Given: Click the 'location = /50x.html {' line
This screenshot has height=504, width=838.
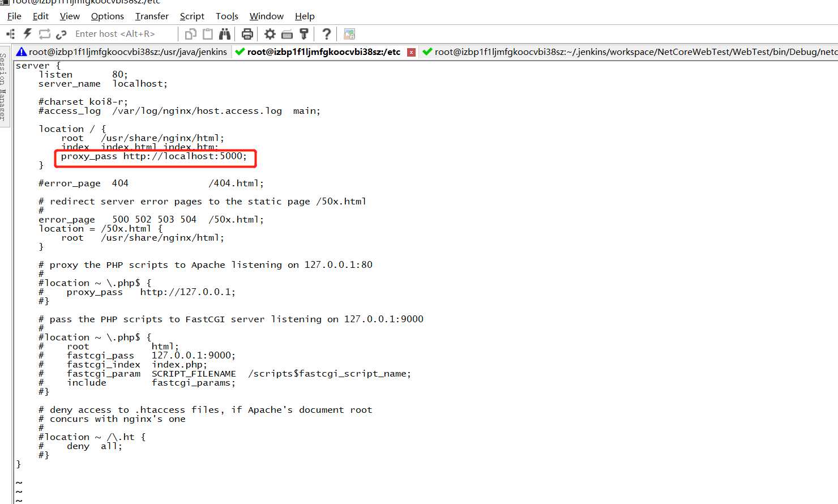Looking at the screenshot, I should [101, 229].
